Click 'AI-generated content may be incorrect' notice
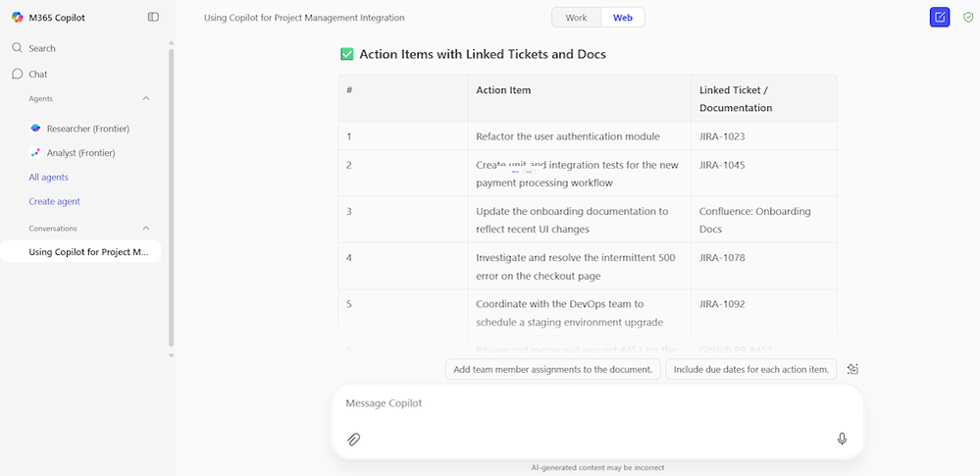Viewport: 980px width, 476px height. point(597,467)
